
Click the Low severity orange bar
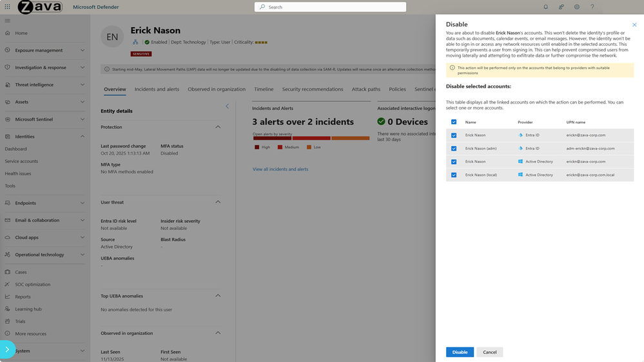point(350,138)
